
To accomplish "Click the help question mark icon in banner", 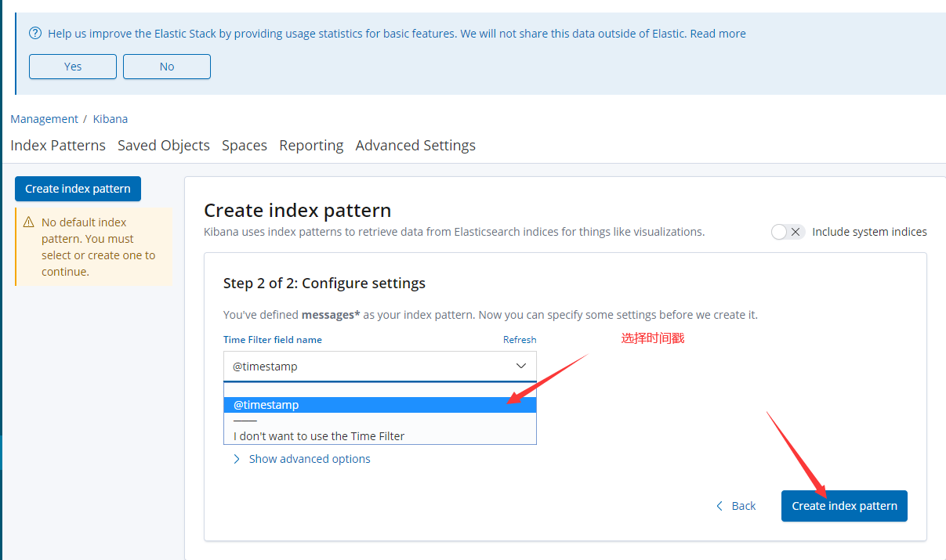I will [35, 34].
